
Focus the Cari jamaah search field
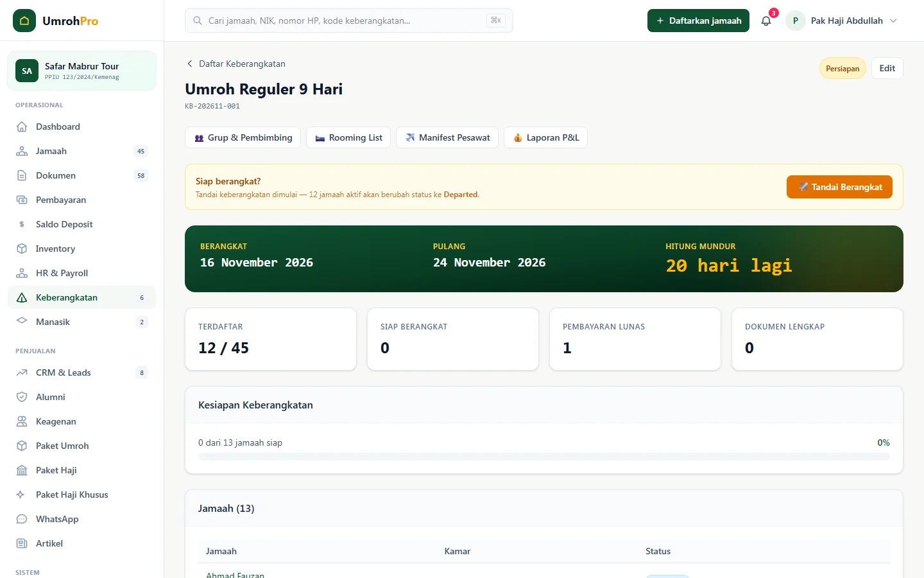(x=349, y=21)
